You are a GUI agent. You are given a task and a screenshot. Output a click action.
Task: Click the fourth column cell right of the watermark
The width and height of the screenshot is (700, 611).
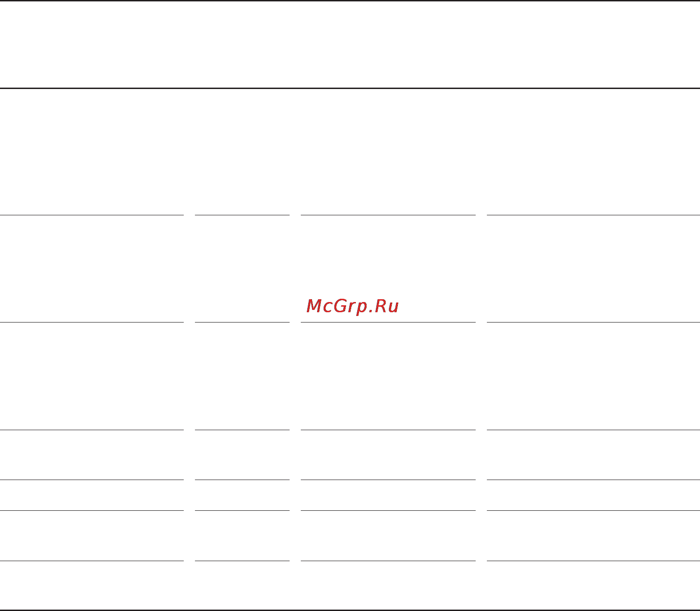[x=593, y=268]
